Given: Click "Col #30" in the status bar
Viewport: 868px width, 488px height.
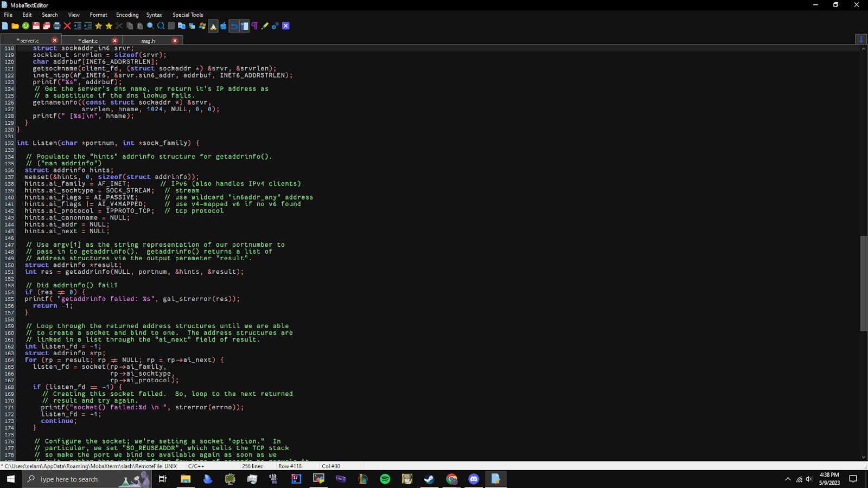Looking at the screenshot, I should pos(331,466).
